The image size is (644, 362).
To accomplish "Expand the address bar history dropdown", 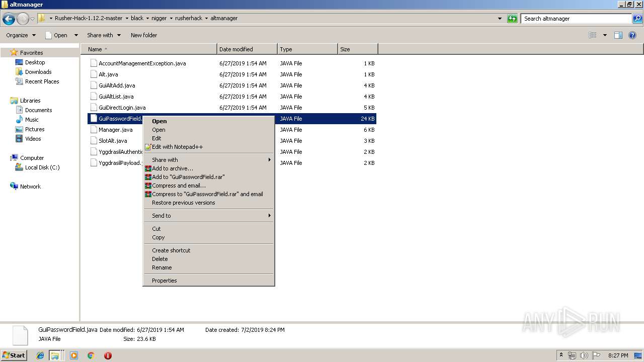I will 500,19.
